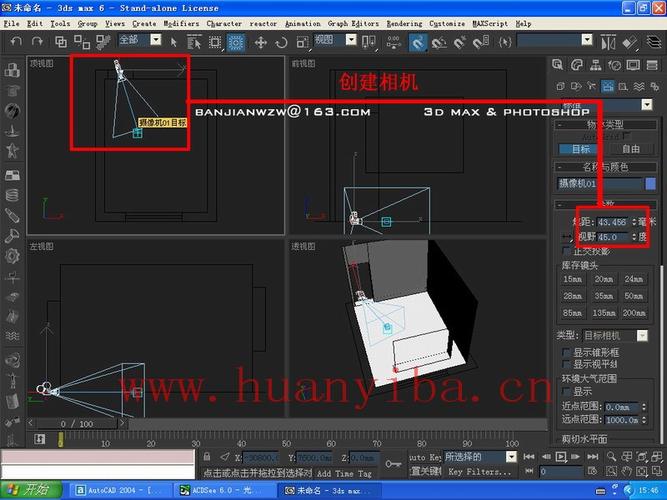Open the named selection sets dropdown
This screenshot has width=667, height=500.
[587, 40]
